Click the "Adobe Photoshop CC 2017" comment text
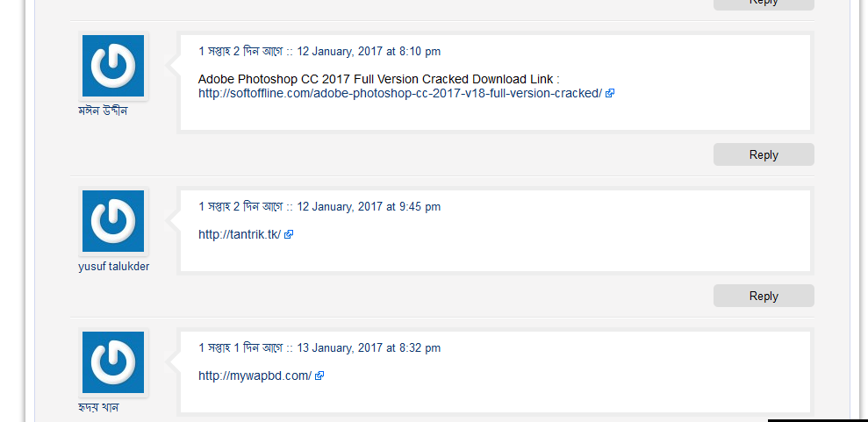 [x=378, y=79]
